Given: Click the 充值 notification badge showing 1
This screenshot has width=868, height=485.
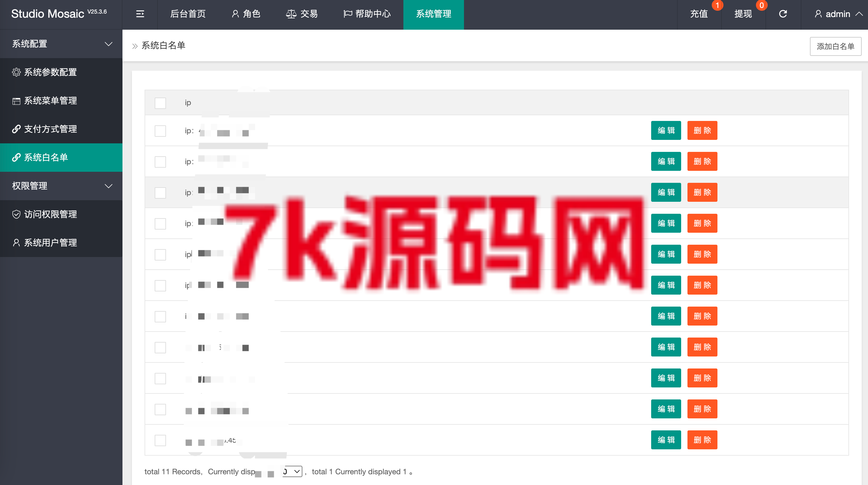Looking at the screenshot, I should tap(717, 5).
